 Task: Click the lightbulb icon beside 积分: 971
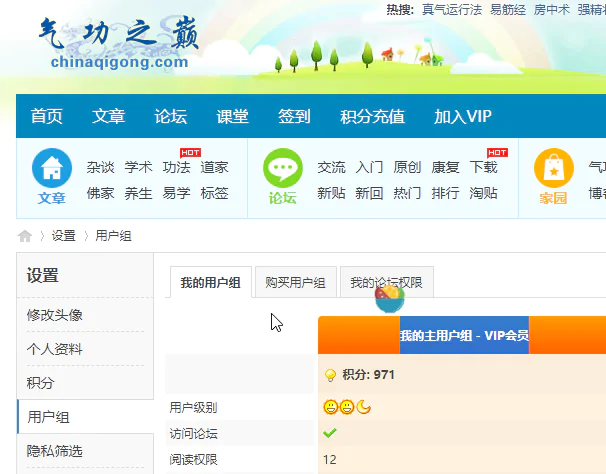tap(330, 375)
